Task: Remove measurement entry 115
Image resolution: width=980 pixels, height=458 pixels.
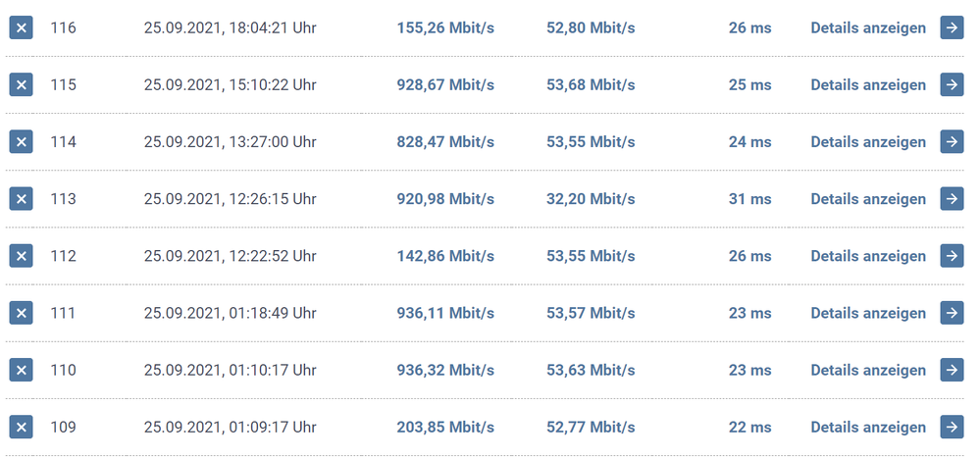Action: tap(22, 85)
